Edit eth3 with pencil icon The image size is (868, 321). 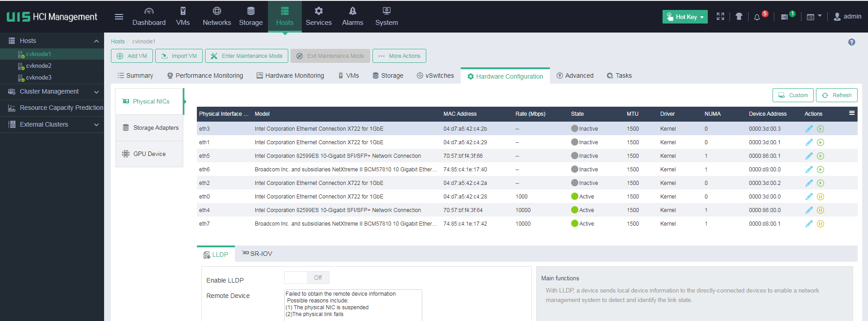pyautogui.click(x=809, y=129)
